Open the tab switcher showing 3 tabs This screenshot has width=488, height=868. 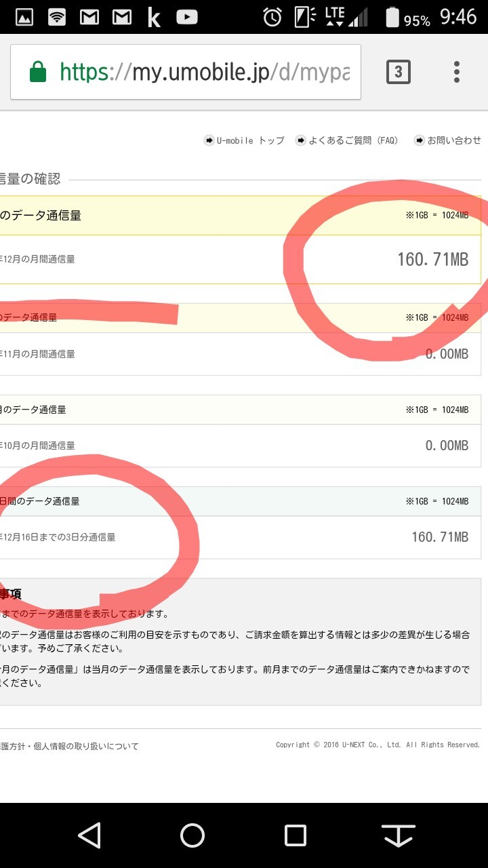399,72
